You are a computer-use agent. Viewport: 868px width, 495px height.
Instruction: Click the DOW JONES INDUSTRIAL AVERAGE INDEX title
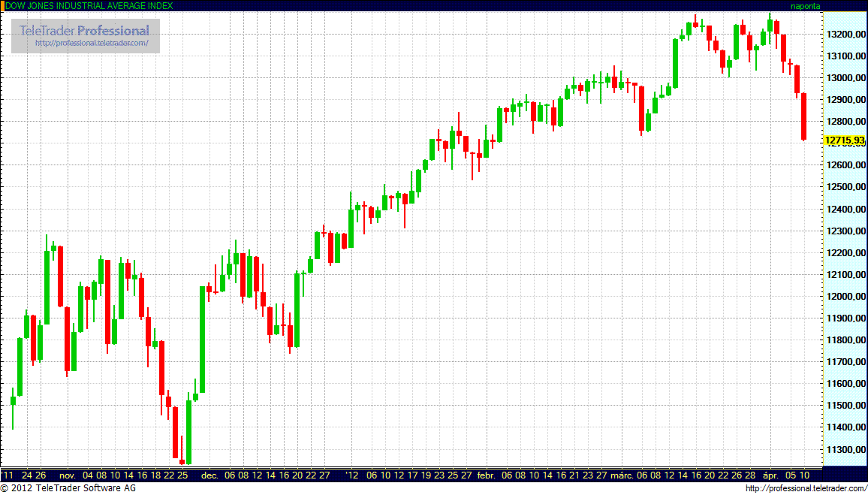89,5
